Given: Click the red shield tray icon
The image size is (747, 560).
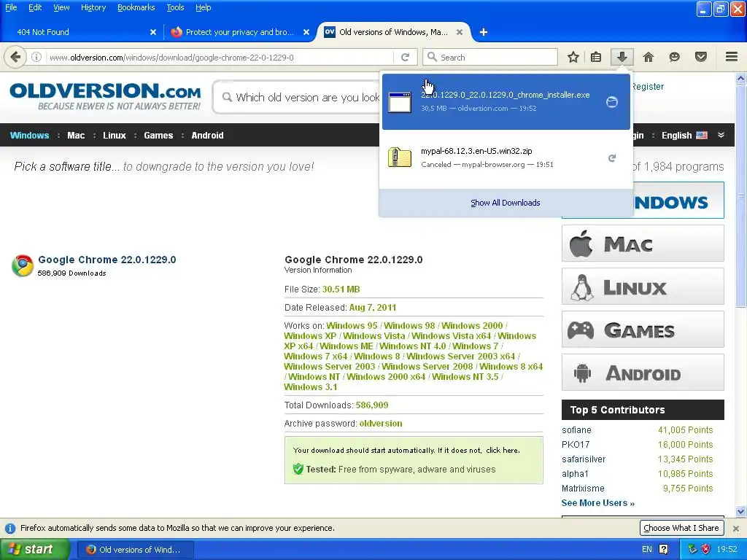Looking at the screenshot, I should click(x=705, y=549).
